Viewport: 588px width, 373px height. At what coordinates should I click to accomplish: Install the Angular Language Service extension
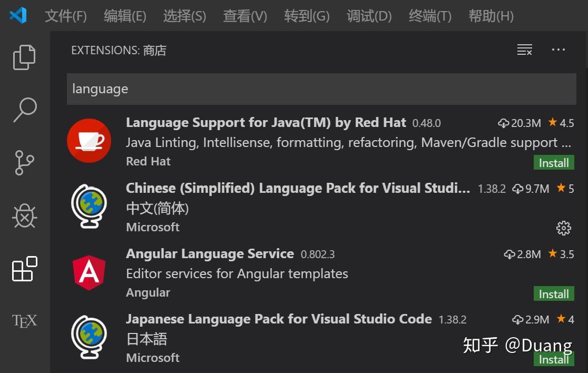tap(553, 294)
